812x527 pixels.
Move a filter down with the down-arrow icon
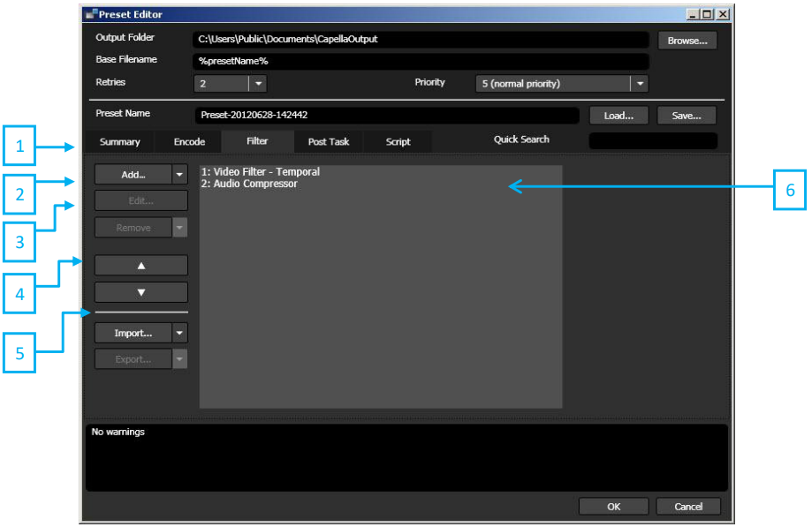[140, 291]
